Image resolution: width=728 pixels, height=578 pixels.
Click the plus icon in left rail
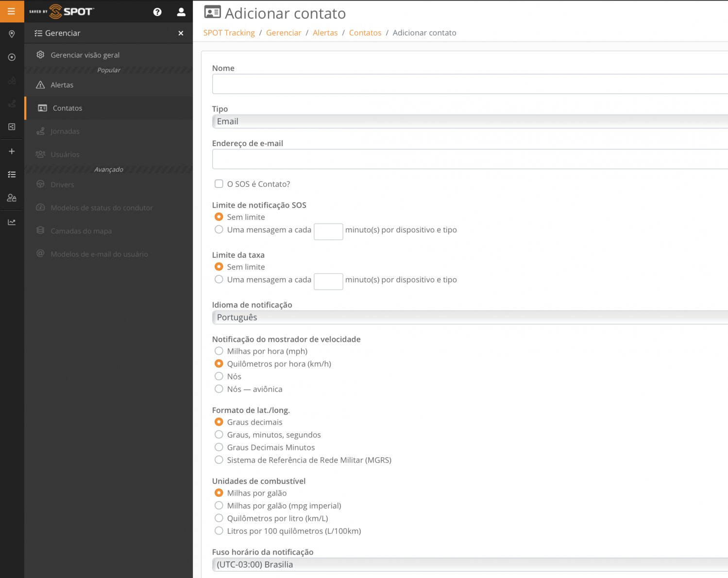[12, 151]
